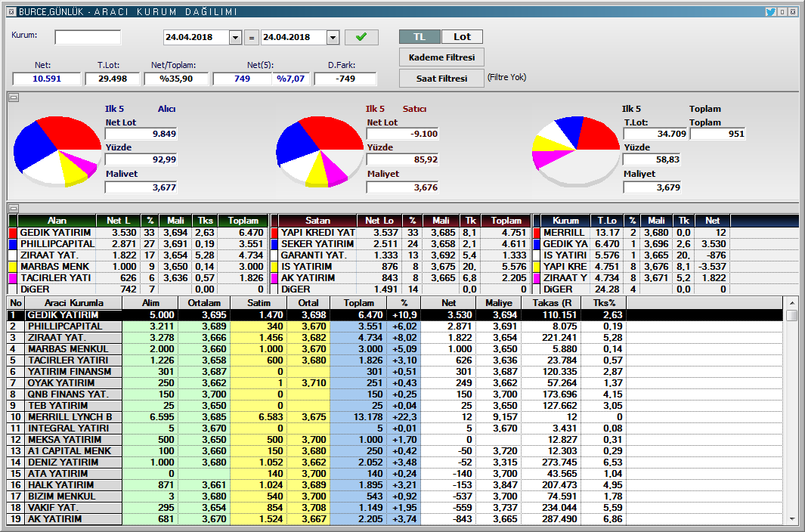
Task: Click the Ilk 5 Toplam pie chart
Action: coord(575,151)
